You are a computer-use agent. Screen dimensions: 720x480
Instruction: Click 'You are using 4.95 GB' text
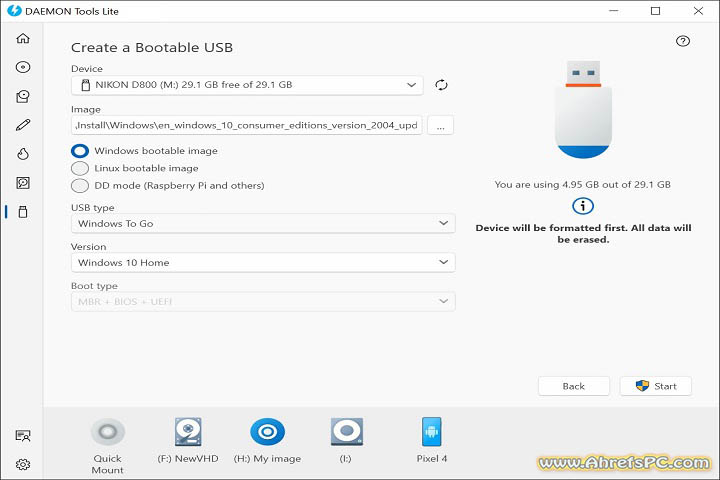tap(583, 185)
